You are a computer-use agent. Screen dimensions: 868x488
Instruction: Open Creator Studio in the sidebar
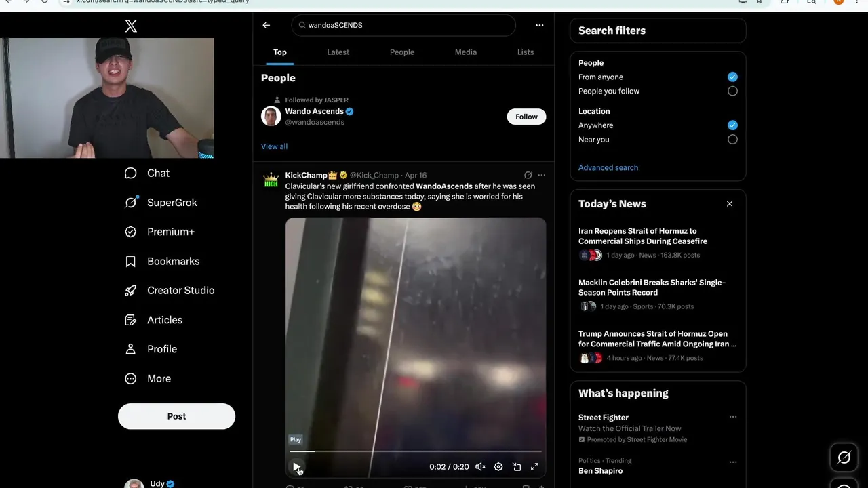170,290
